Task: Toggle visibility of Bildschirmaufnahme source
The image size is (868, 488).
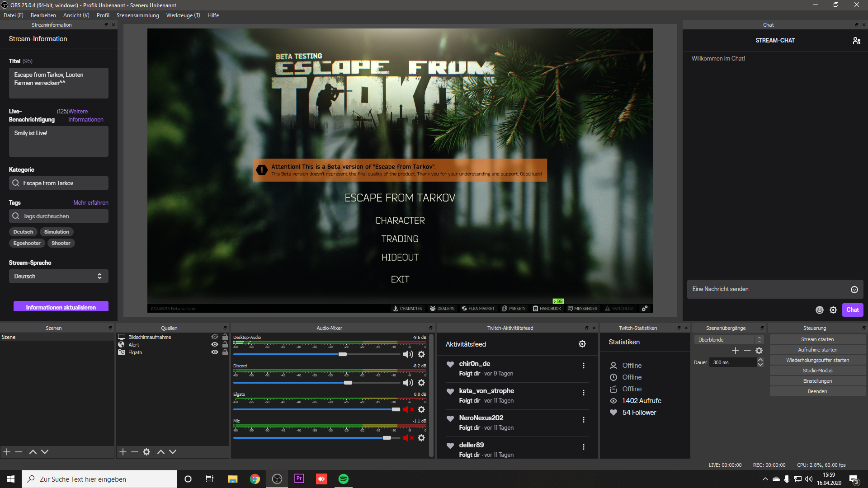Action: pyautogui.click(x=215, y=337)
